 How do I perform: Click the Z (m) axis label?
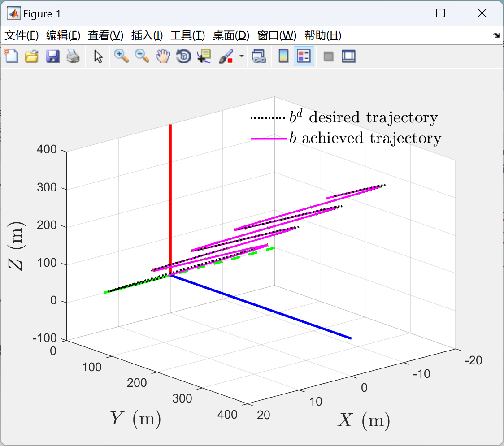[x=16, y=246]
